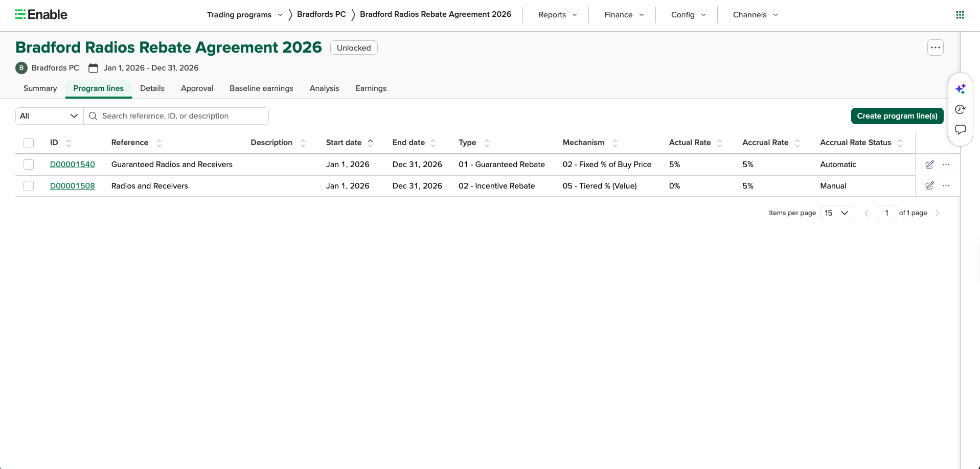Expand Trading programs breadcrumb dropdown

(280, 15)
